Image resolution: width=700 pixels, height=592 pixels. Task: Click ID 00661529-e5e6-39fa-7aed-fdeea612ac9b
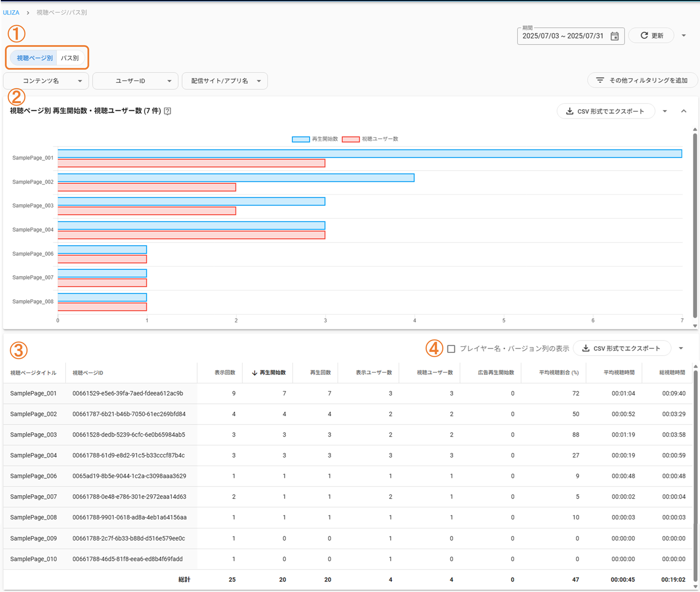(128, 394)
